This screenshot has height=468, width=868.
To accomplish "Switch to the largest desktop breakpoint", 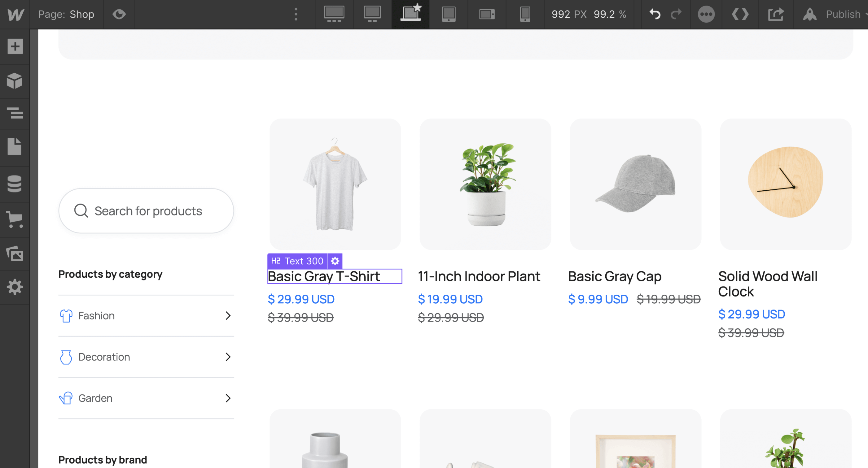I will click(334, 14).
